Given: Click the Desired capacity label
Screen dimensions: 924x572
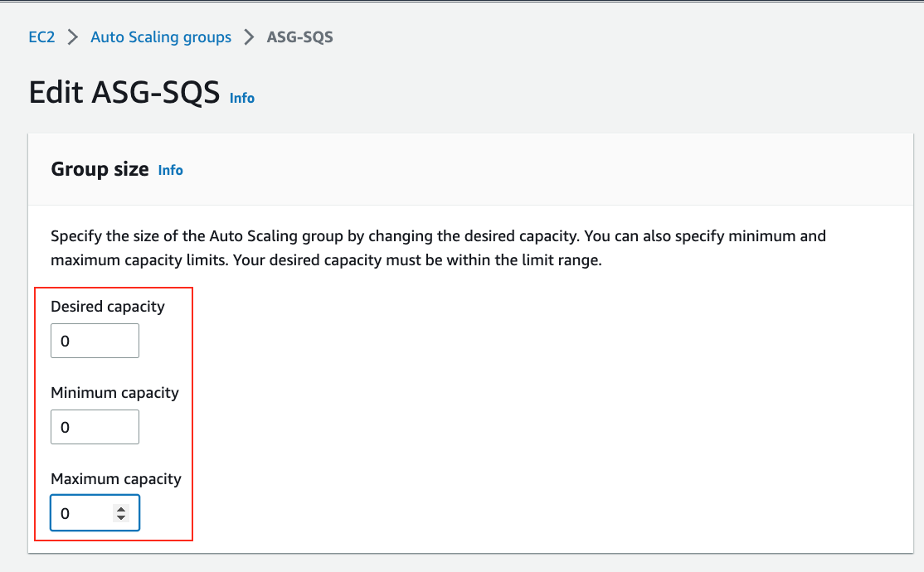Looking at the screenshot, I should pyautogui.click(x=108, y=307).
